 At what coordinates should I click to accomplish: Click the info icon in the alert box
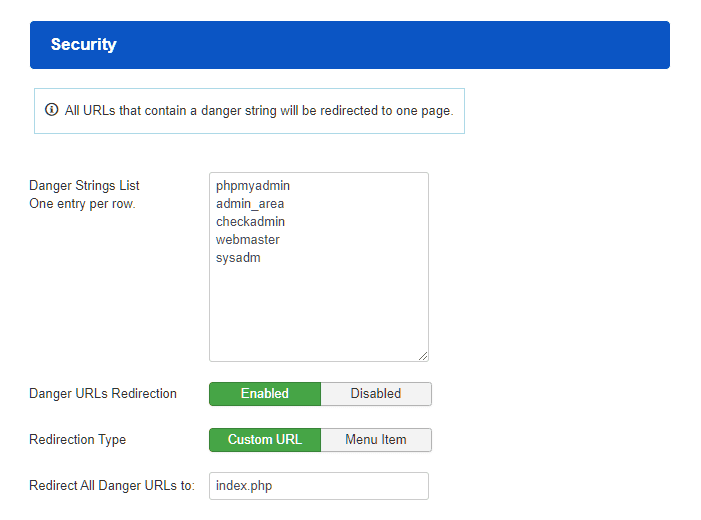click(52, 110)
